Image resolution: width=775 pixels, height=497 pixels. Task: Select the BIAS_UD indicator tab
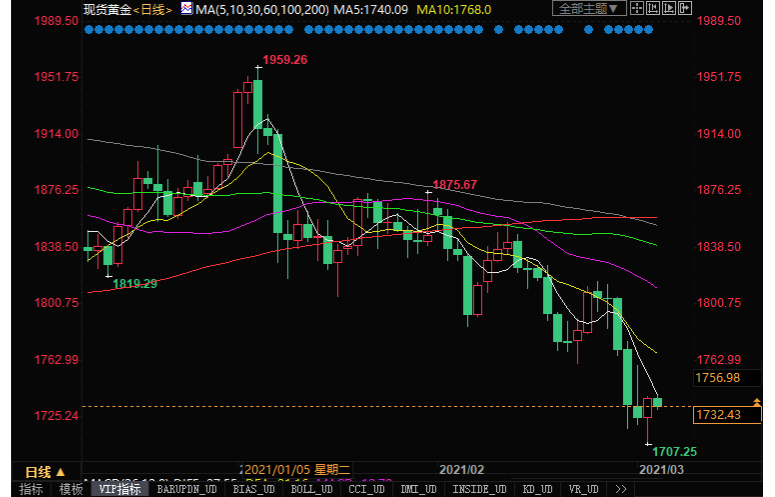[x=254, y=489]
